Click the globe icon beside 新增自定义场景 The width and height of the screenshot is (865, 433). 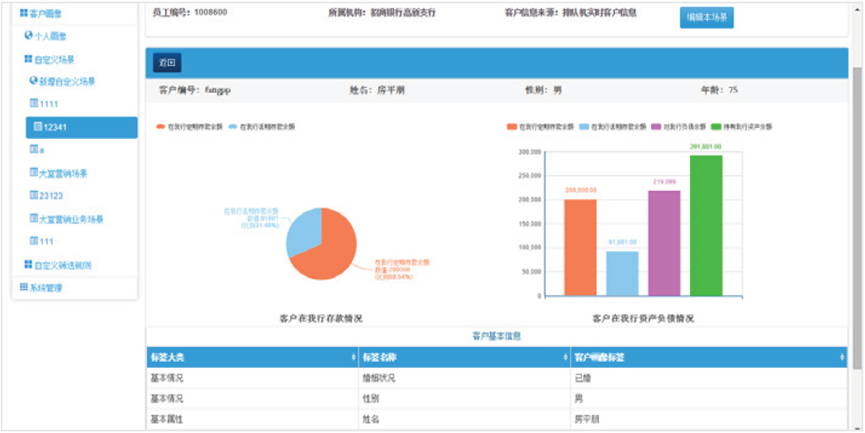[x=34, y=81]
